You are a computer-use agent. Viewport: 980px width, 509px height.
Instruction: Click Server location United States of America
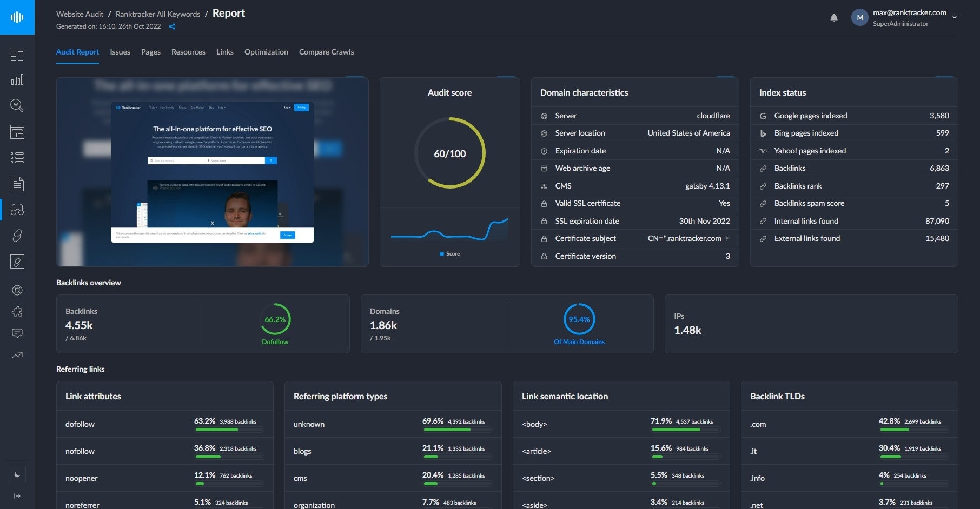[x=688, y=133]
